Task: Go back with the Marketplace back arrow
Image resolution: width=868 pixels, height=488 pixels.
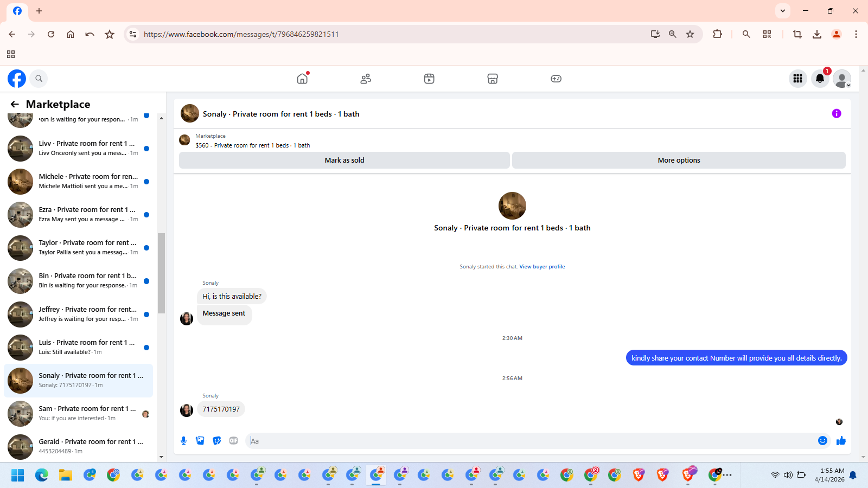Action: tap(15, 104)
